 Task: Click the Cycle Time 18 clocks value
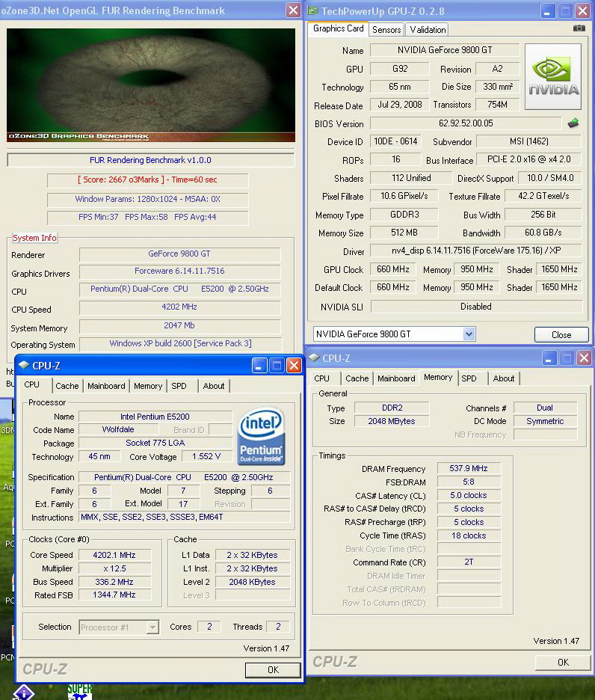point(468,535)
